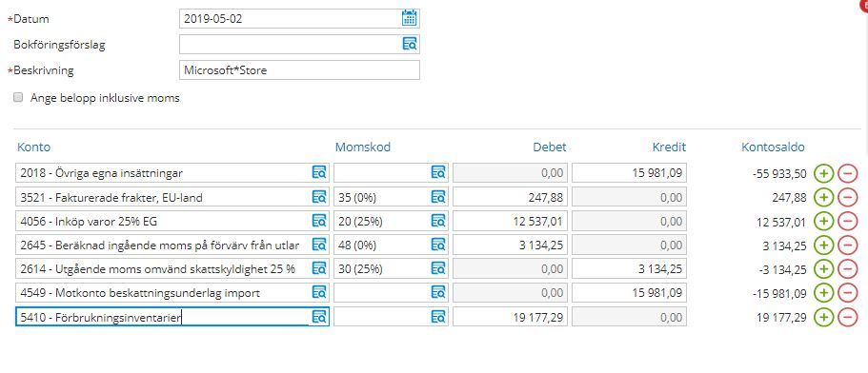The height and width of the screenshot is (373, 868).
Task: Open Momskod lookup in row 2018
Action: point(438,173)
